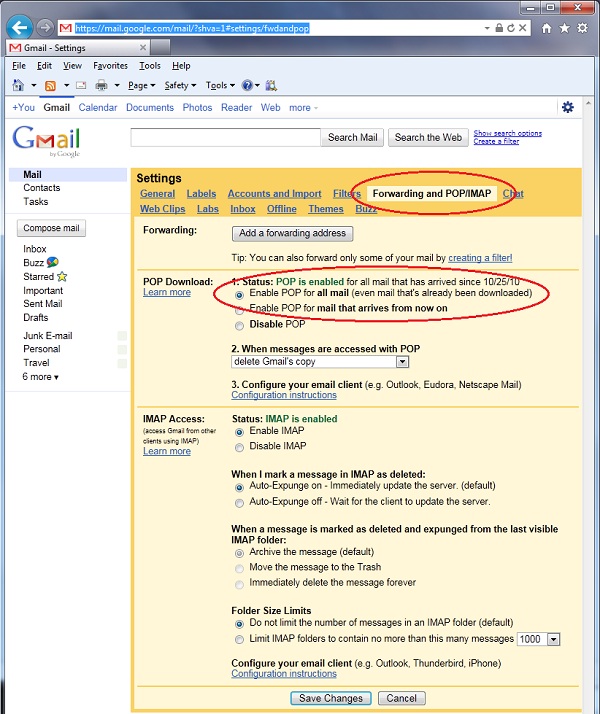Click Compose mail button

(x=51, y=228)
